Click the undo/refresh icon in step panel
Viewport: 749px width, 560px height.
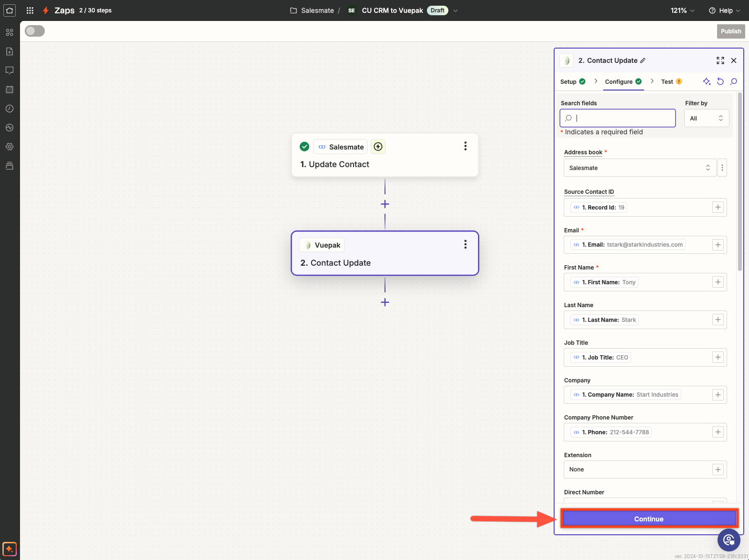tap(720, 81)
